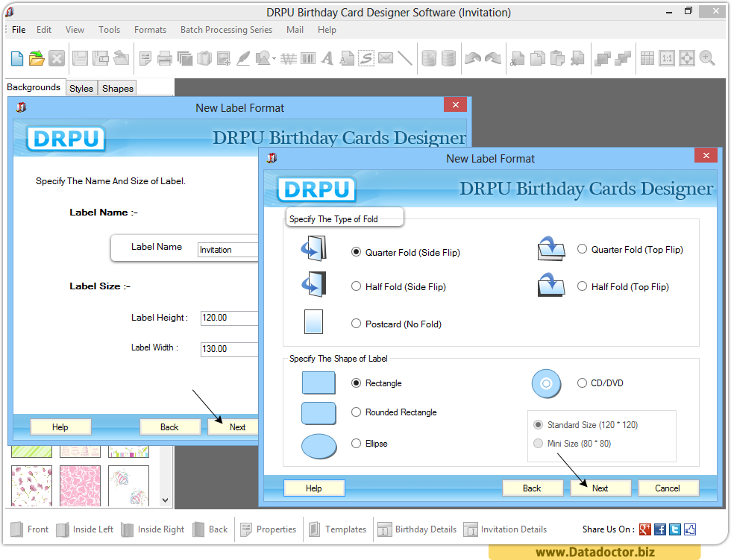The width and height of the screenshot is (731, 560).
Task: Switch to the Styles tab
Action: pyautogui.click(x=81, y=89)
